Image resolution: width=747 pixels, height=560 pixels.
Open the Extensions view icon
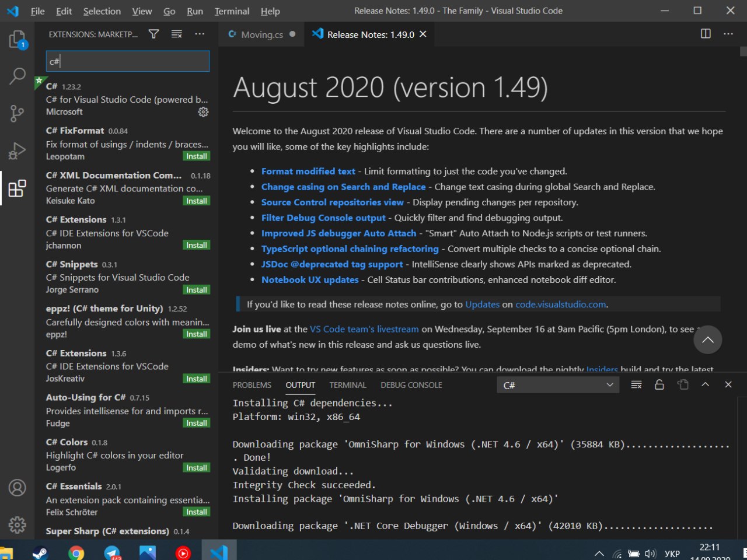(18, 188)
